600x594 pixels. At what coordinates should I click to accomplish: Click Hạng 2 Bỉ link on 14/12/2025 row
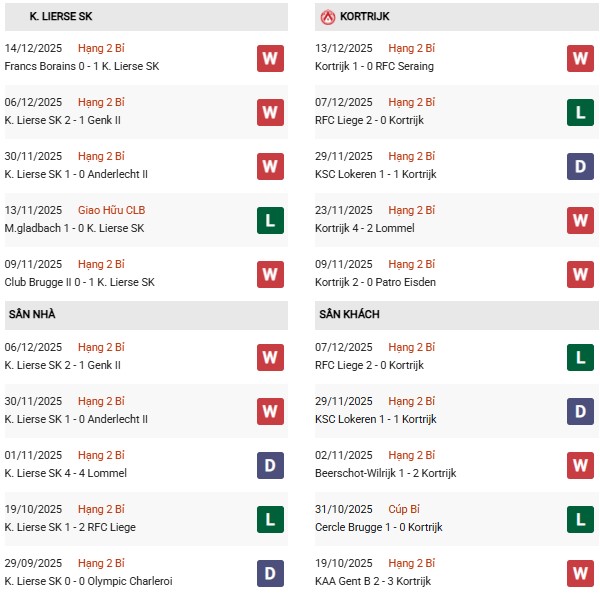(x=101, y=48)
